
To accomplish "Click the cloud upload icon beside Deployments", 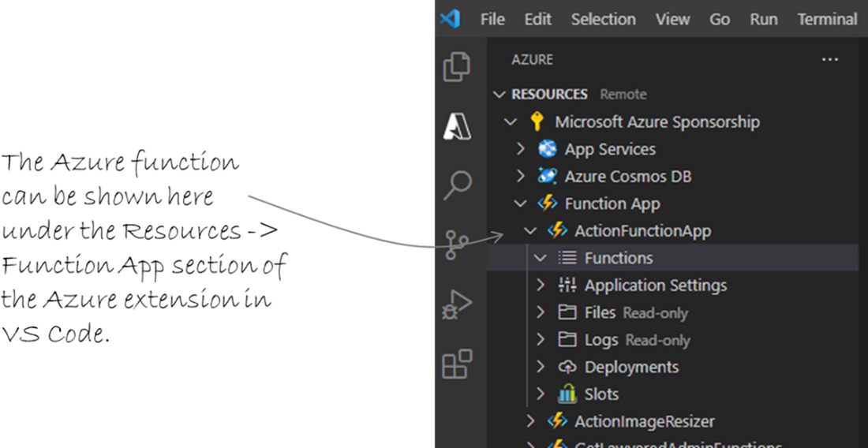I will [567, 367].
